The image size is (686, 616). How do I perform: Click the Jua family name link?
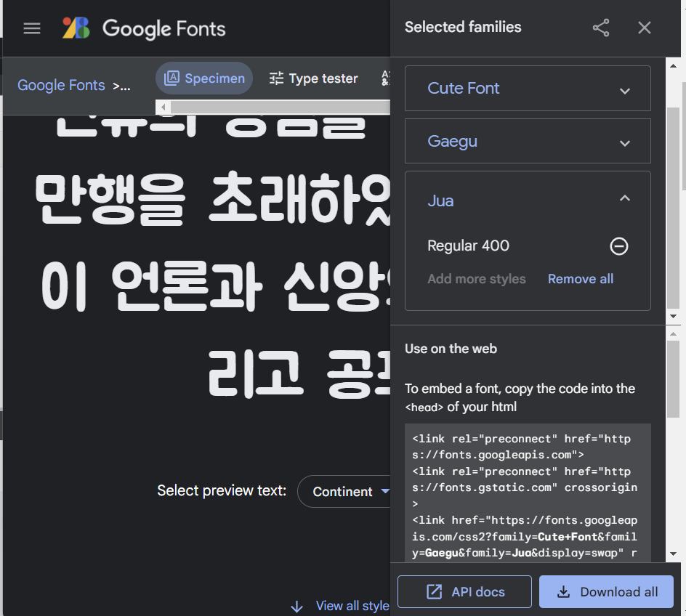(440, 200)
